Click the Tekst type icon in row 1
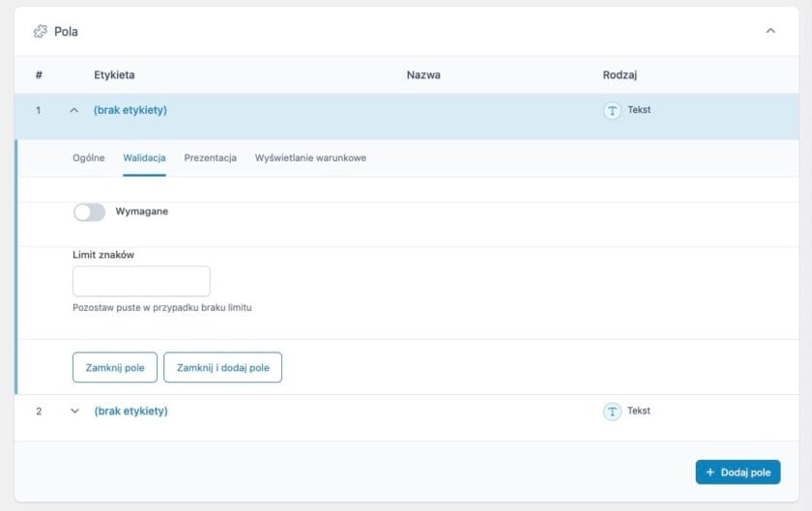The image size is (812, 511). pos(612,110)
